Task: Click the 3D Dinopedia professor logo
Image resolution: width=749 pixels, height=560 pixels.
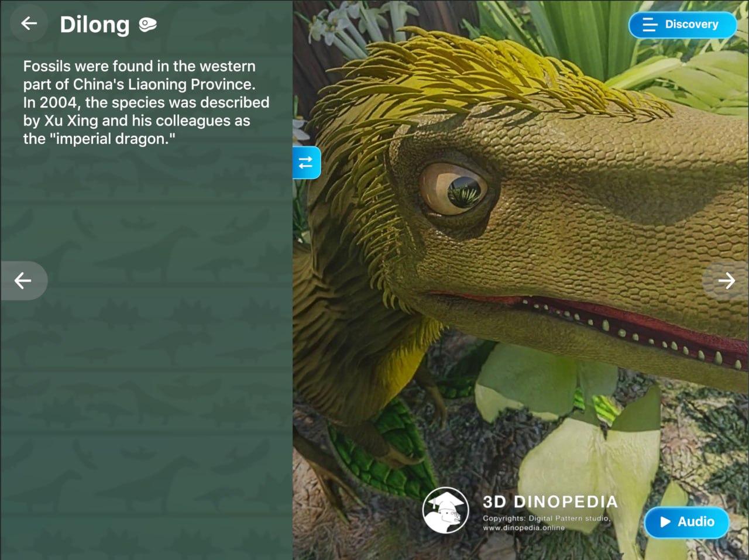Action: tap(446, 510)
